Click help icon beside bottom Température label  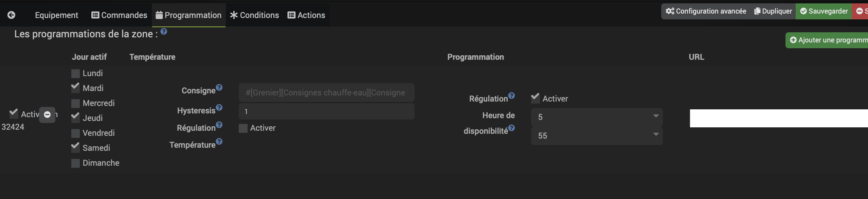coord(219,142)
